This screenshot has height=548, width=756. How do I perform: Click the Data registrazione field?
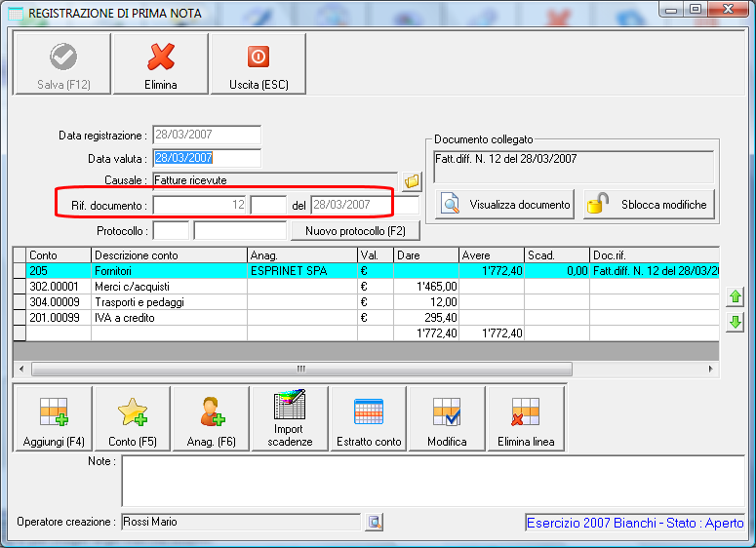(207, 135)
